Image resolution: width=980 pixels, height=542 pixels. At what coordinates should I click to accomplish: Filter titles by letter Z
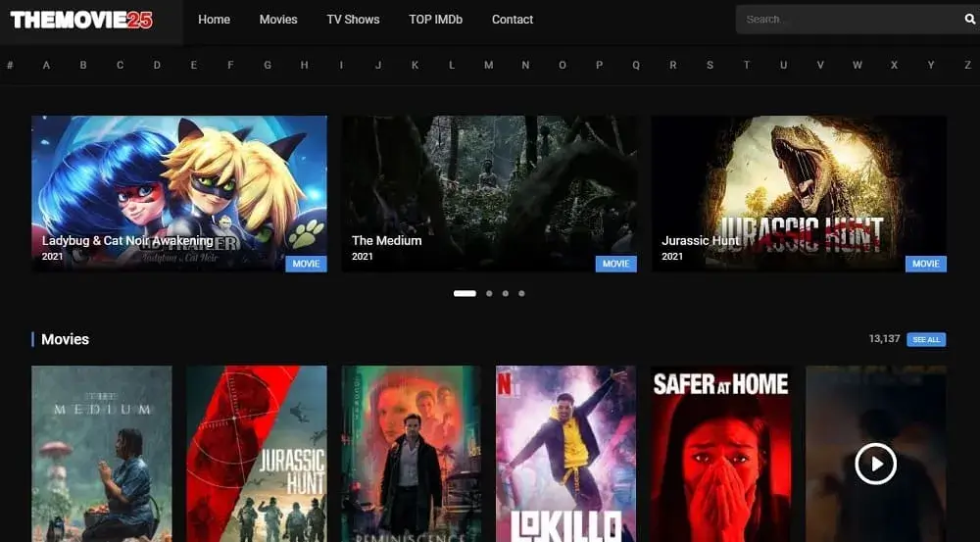[x=967, y=65]
